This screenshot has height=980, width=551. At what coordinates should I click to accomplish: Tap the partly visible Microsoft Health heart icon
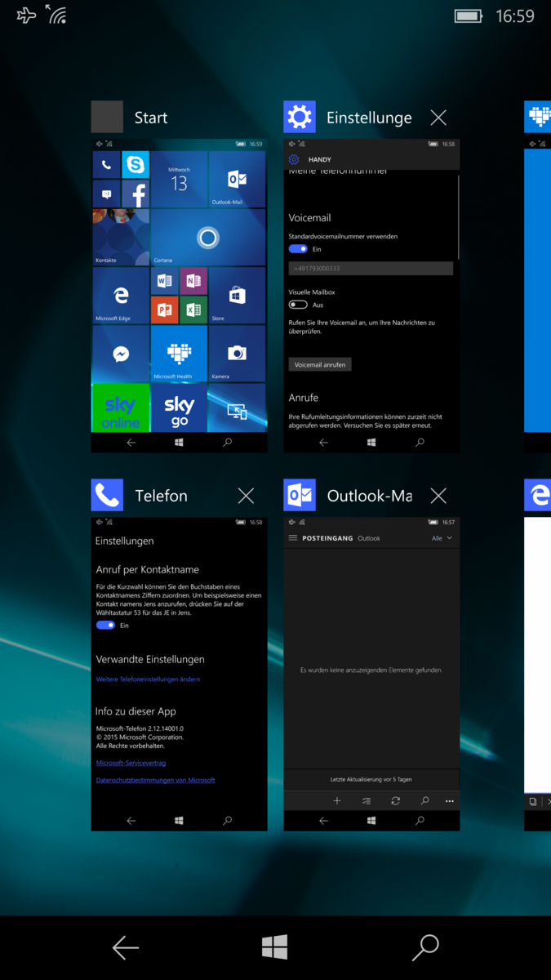pyautogui.click(x=538, y=117)
